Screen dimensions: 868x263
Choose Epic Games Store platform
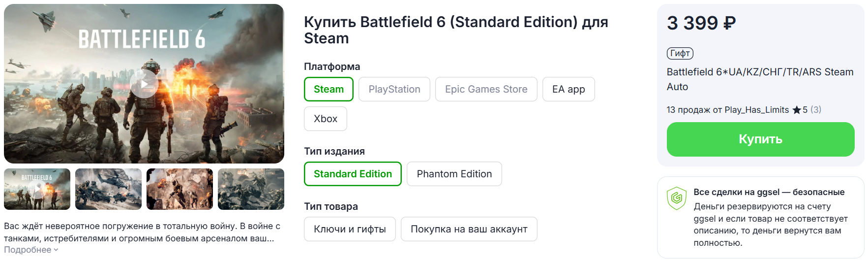(486, 89)
